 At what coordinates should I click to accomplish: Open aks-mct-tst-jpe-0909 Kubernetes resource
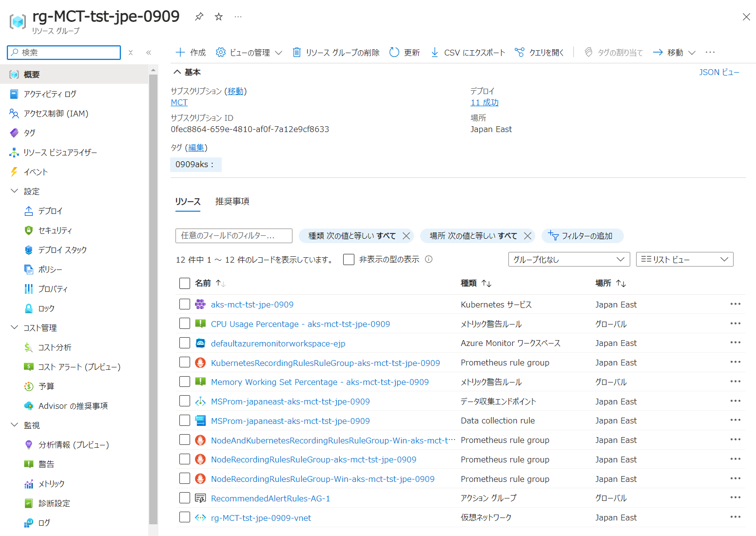[252, 305]
